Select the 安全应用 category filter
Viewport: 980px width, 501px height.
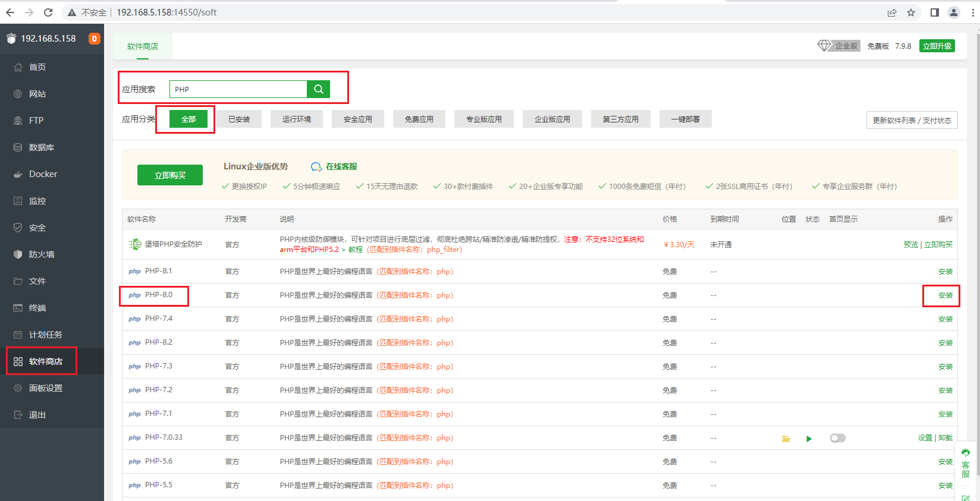(358, 119)
